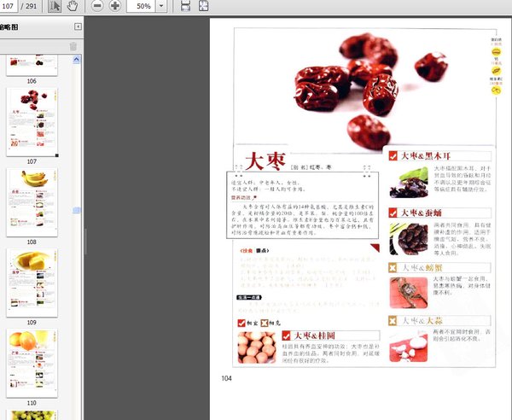Click the 大枣&大蒜 heading
512x420 pixels.
coord(422,321)
